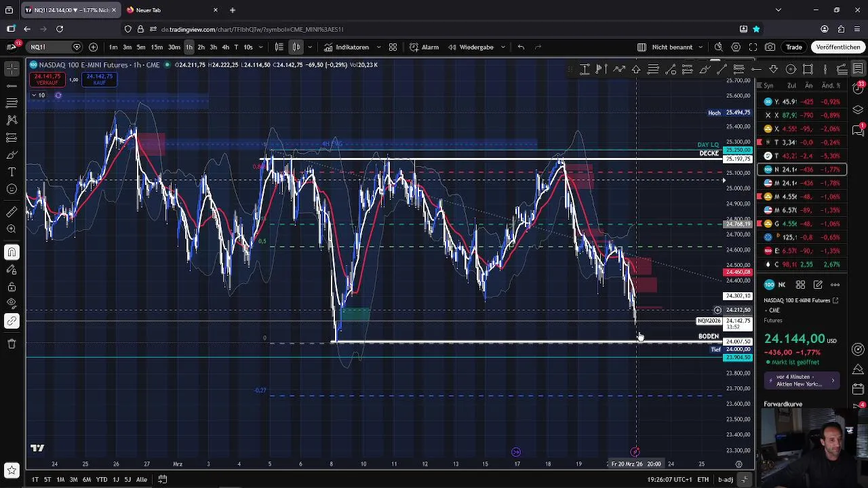868x488 pixels.
Task: Open the Indikatoren menu
Action: tap(346, 47)
